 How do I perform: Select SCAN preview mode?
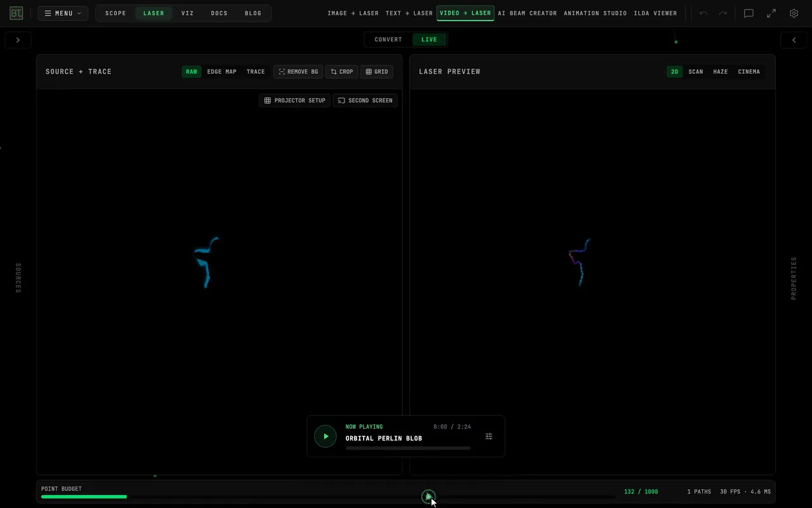696,72
